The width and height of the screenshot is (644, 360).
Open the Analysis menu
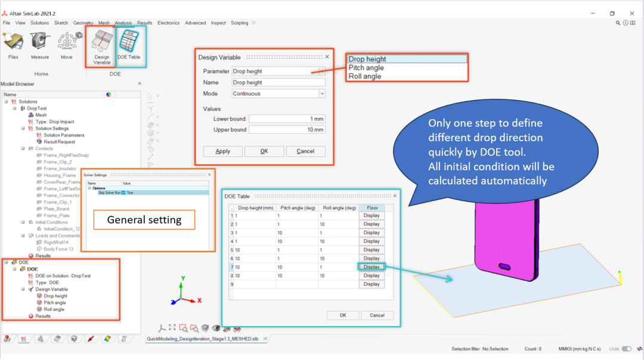click(123, 23)
